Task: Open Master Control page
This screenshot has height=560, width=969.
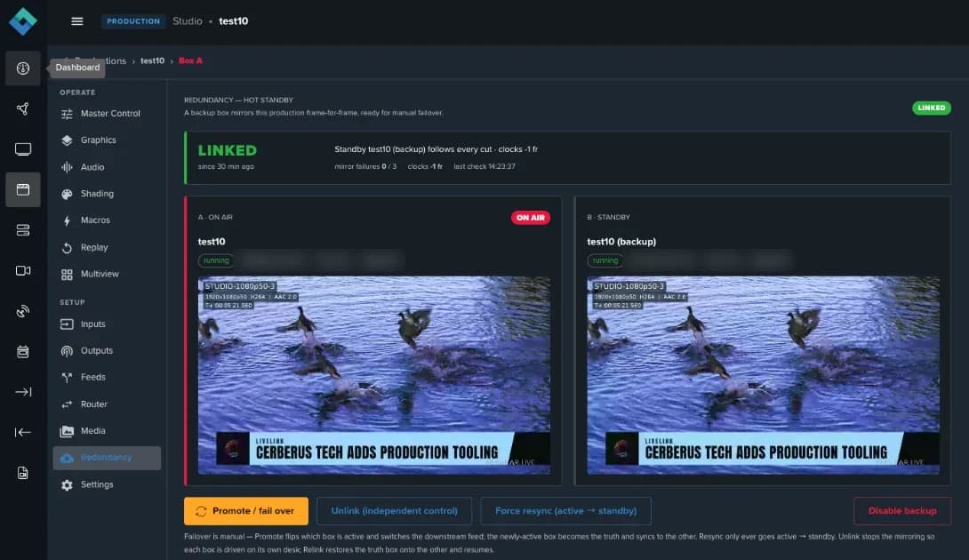Action: [x=107, y=114]
